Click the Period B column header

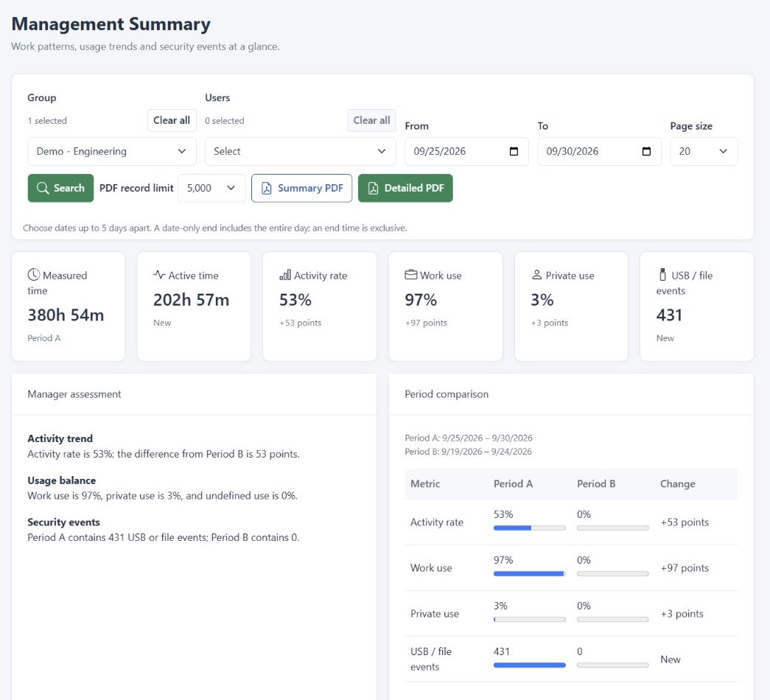596,484
